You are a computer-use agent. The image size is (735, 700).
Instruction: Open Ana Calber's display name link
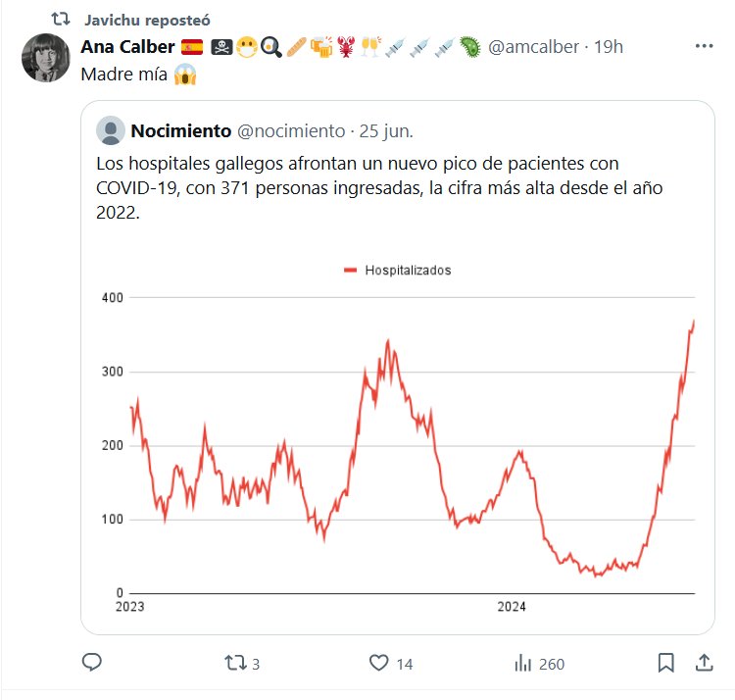point(127,46)
